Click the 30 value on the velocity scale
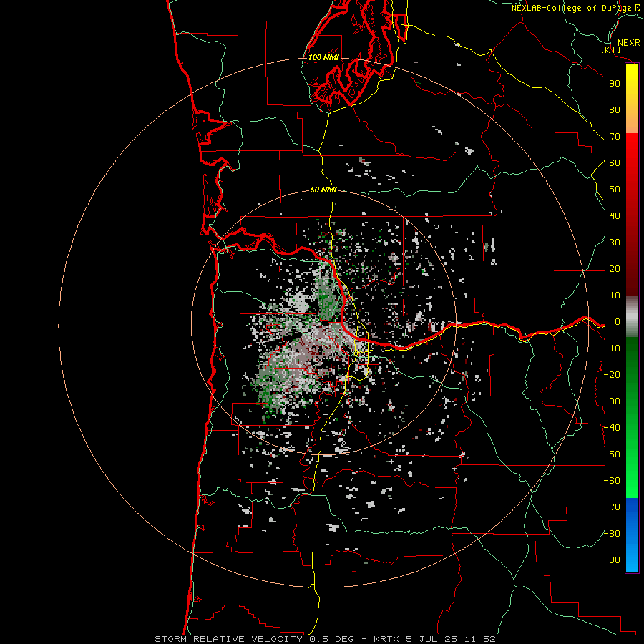The image size is (644, 644). [615, 243]
